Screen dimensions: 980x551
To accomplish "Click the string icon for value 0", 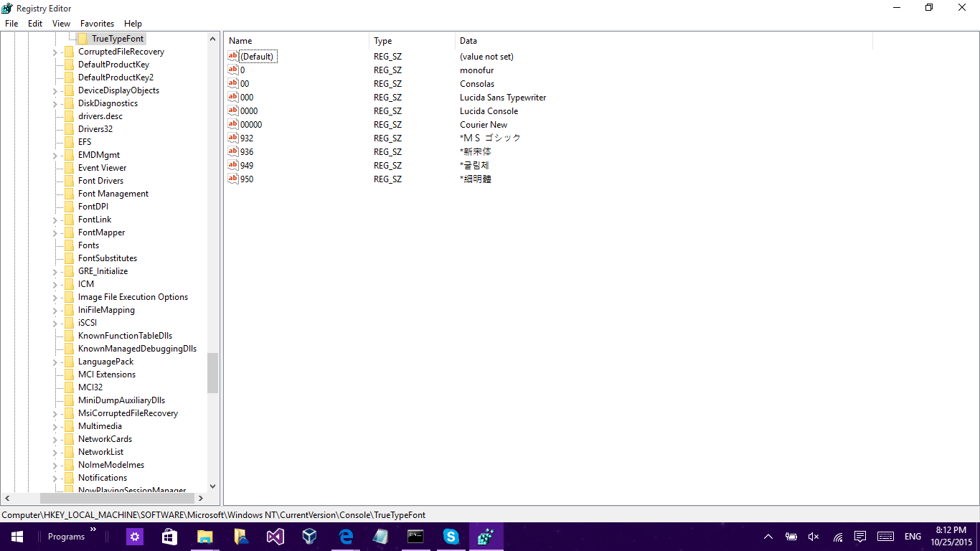I will [232, 70].
